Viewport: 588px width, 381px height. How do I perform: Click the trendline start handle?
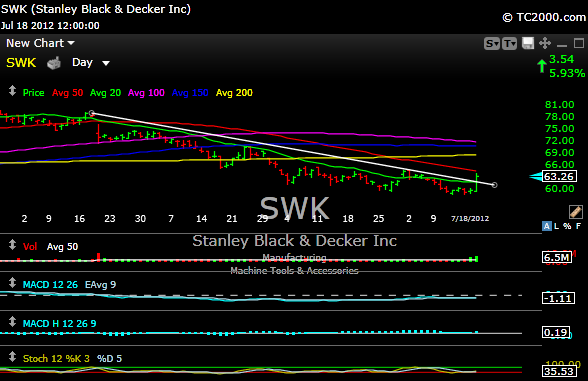pyautogui.click(x=92, y=113)
